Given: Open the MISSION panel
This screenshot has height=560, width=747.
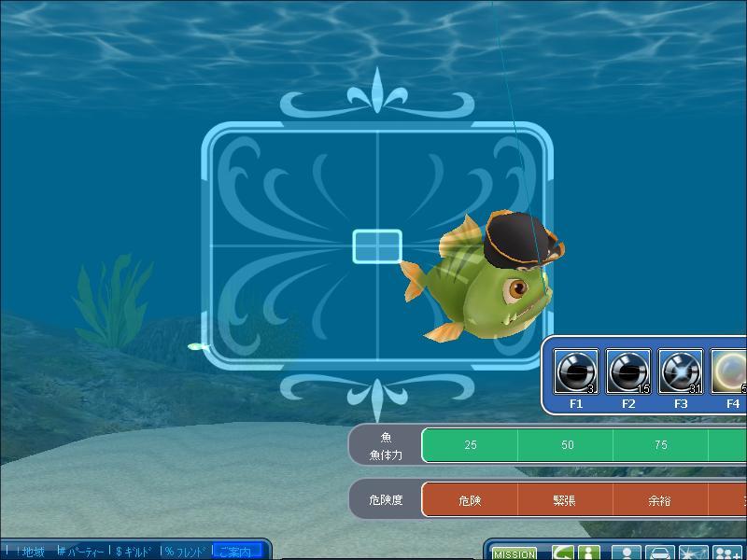Looking at the screenshot, I should [x=514, y=553].
